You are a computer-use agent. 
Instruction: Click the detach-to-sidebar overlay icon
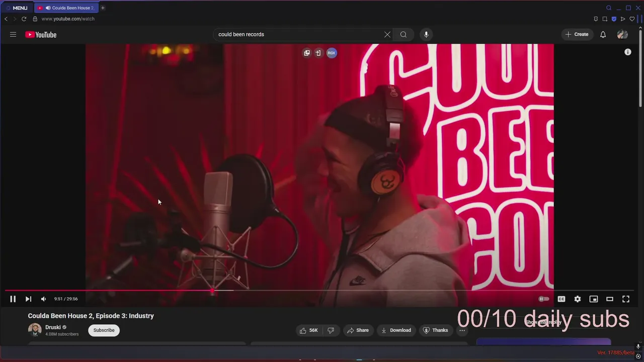point(318,53)
